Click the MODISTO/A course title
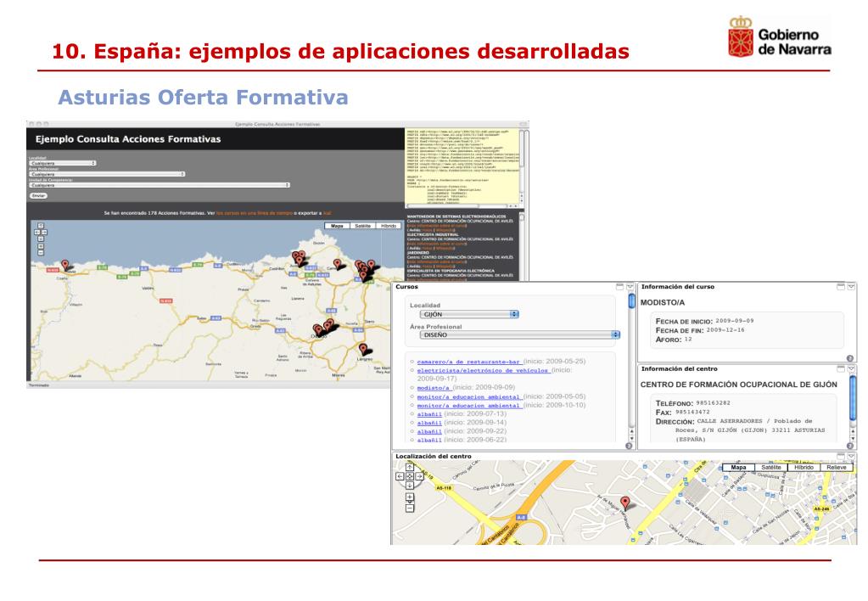Image resolution: width=868 pixels, height=601 pixels. pyautogui.click(x=662, y=302)
